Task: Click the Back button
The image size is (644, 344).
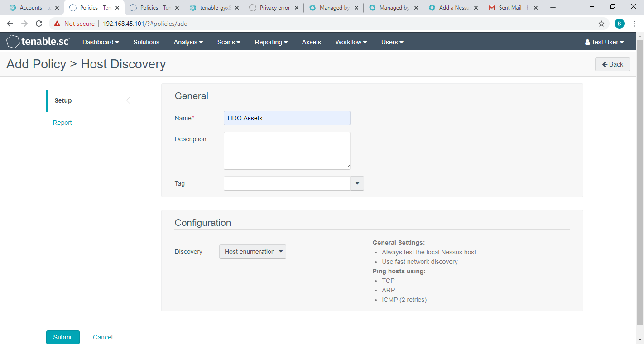Action: (612, 64)
